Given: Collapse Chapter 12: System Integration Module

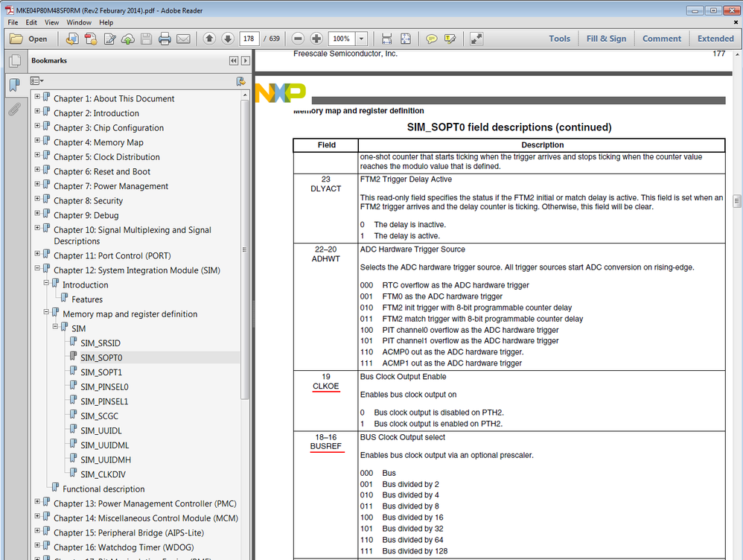Looking at the screenshot, I should [x=37, y=268].
